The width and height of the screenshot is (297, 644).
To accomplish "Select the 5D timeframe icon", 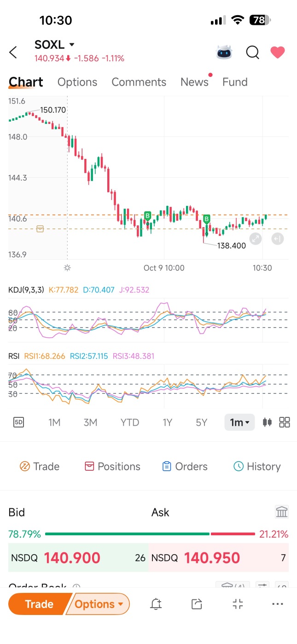I will 18,422.
